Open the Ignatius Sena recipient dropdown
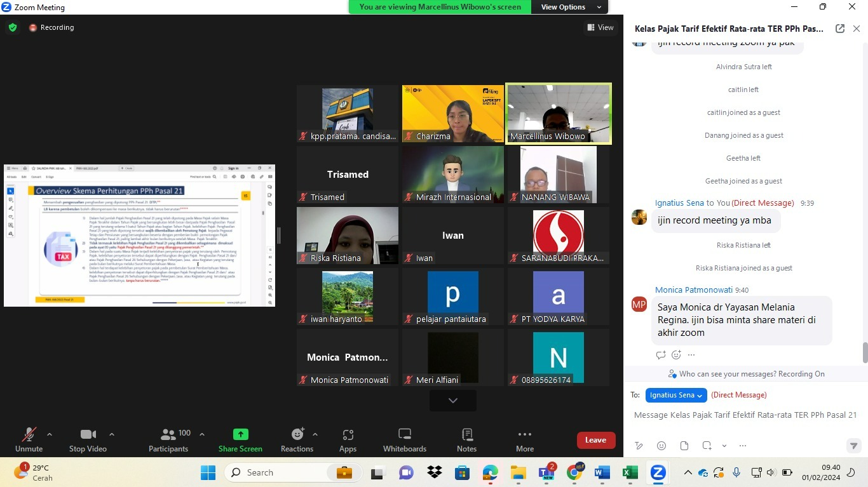Image resolution: width=868 pixels, height=487 pixels. click(676, 395)
